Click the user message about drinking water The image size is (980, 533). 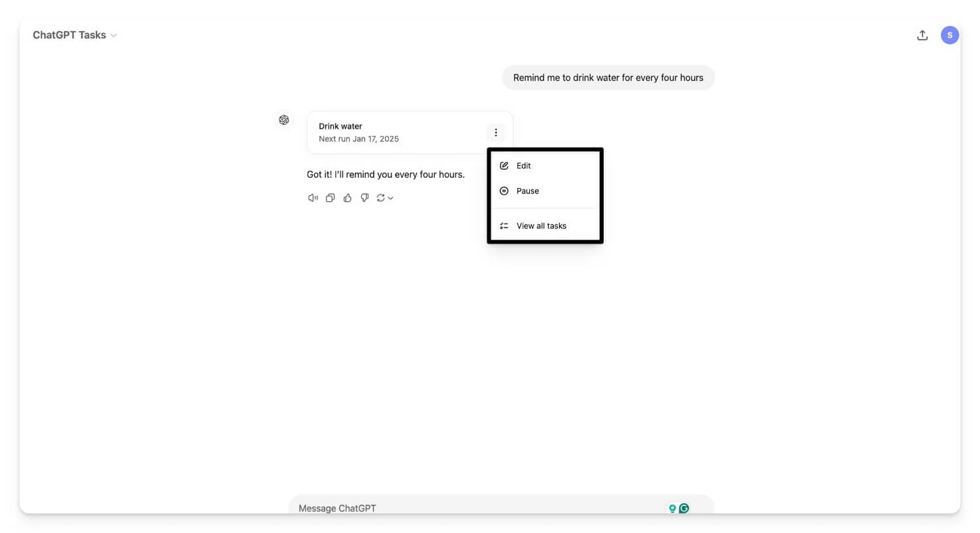(608, 78)
